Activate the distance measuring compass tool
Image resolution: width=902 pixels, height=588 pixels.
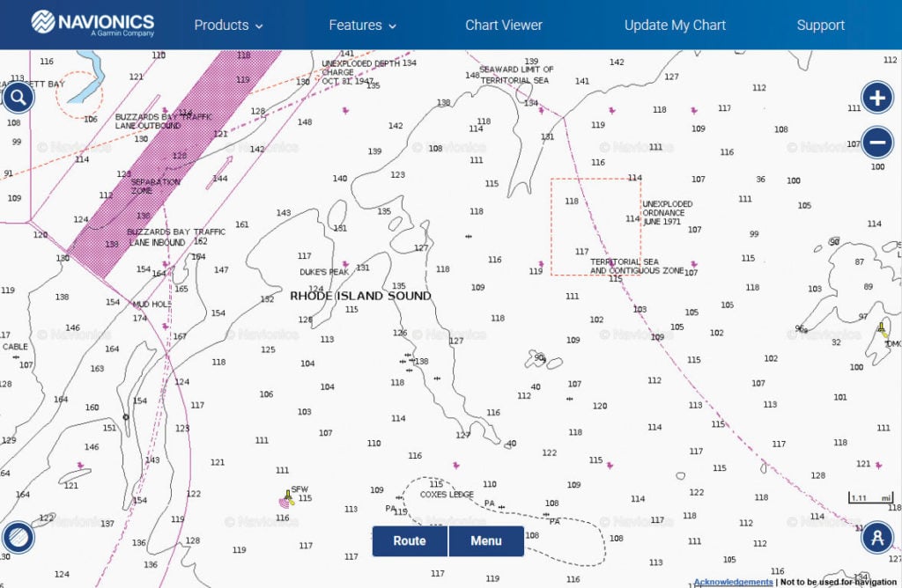coord(876,536)
